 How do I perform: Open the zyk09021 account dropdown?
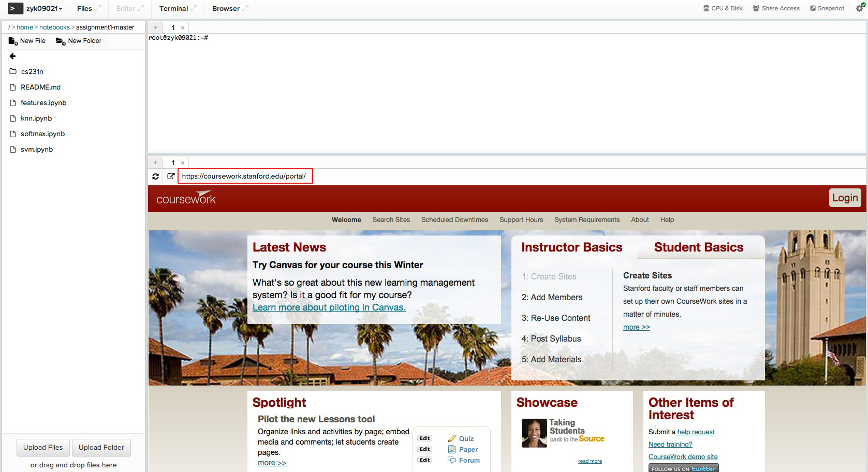(45, 9)
